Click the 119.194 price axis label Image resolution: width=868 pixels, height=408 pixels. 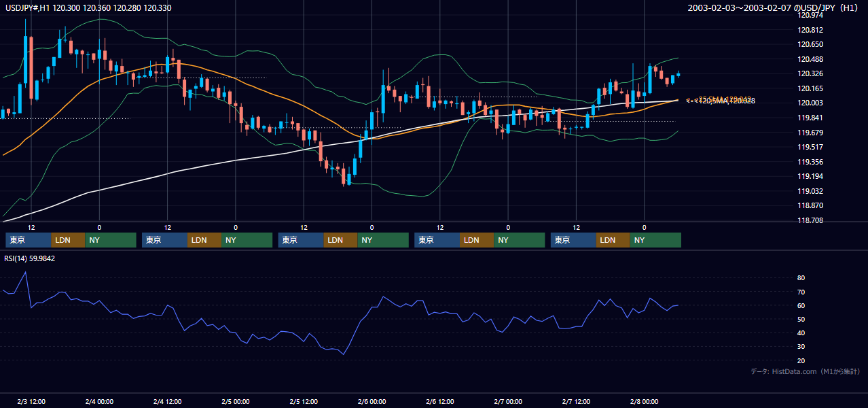tap(811, 176)
